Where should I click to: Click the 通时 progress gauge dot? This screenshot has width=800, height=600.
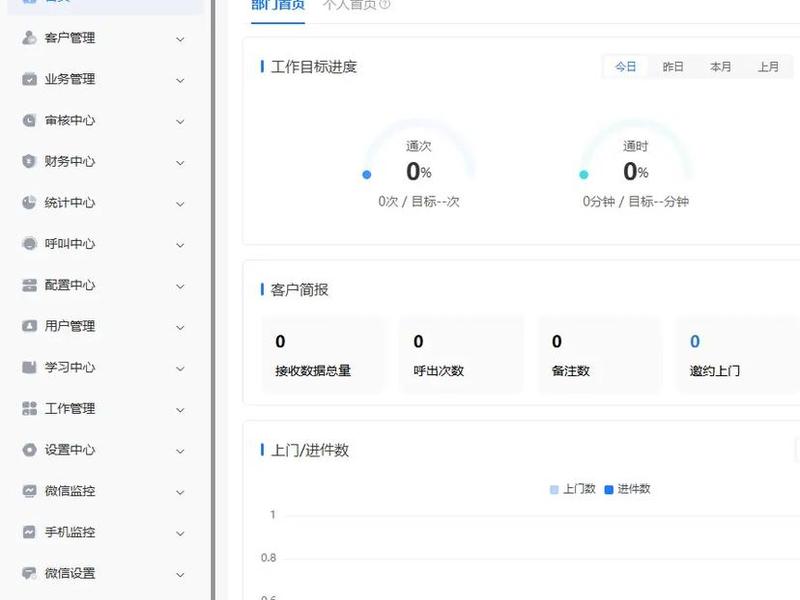pos(584,174)
